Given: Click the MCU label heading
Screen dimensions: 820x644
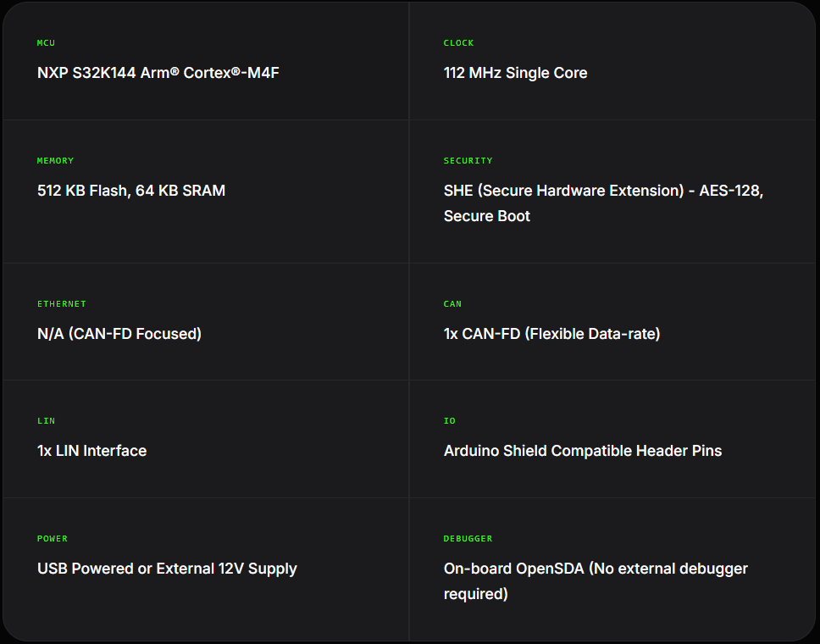Looking at the screenshot, I should [46, 43].
